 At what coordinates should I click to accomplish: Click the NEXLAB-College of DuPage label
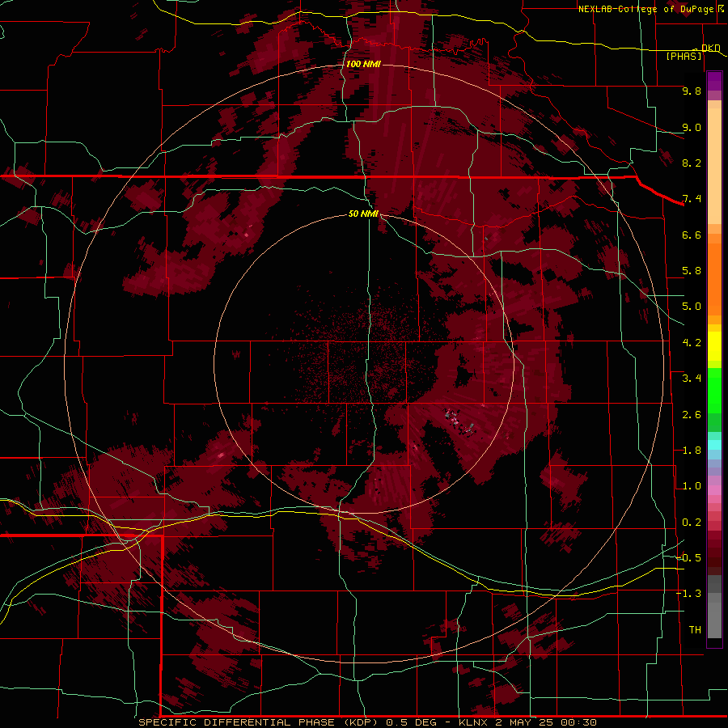coord(645,9)
